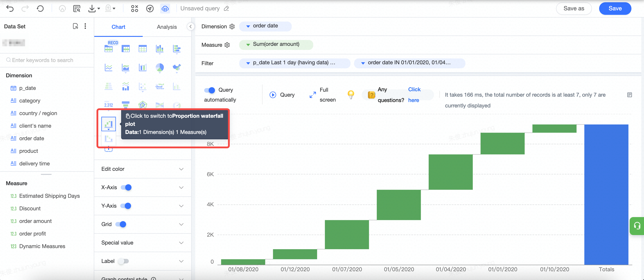Follow the Click here help link
The image size is (644, 280).
pyautogui.click(x=414, y=95)
